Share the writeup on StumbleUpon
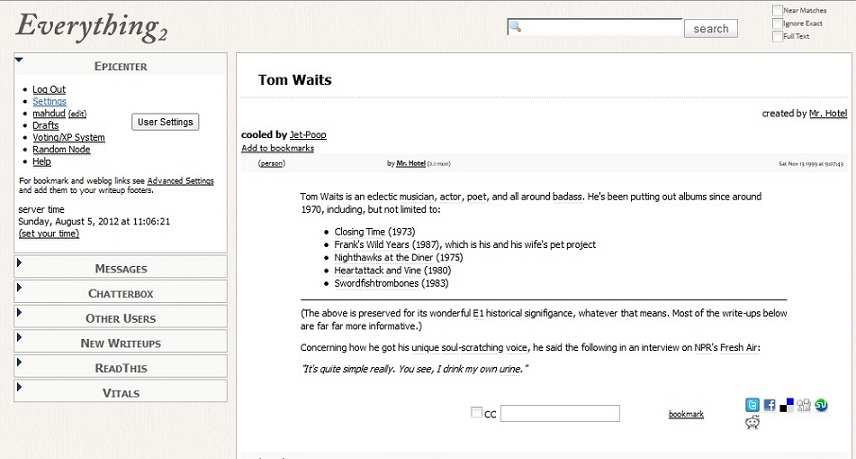 point(821,405)
